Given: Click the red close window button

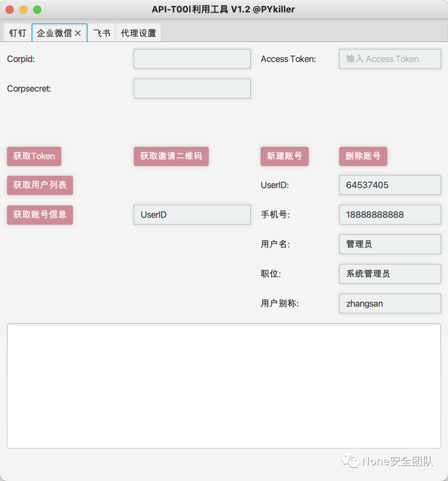Looking at the screenshot, I should [x=10, y=10].
